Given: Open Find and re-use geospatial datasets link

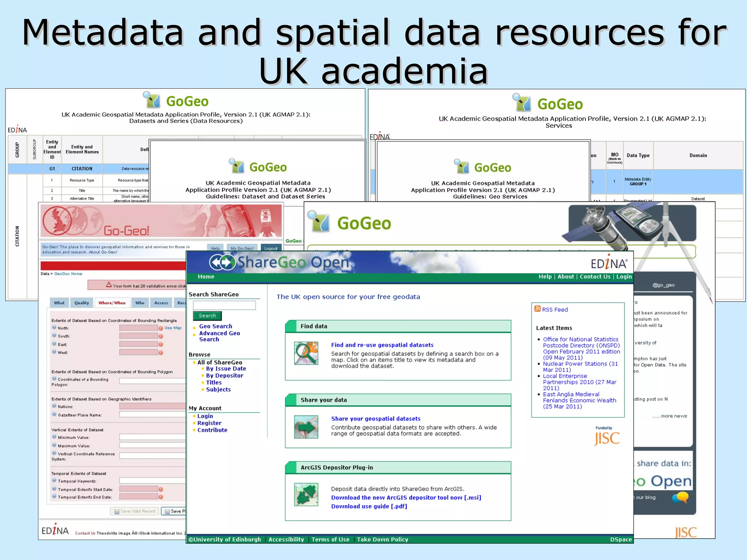Looking at the screenshot, I should 382,345.
